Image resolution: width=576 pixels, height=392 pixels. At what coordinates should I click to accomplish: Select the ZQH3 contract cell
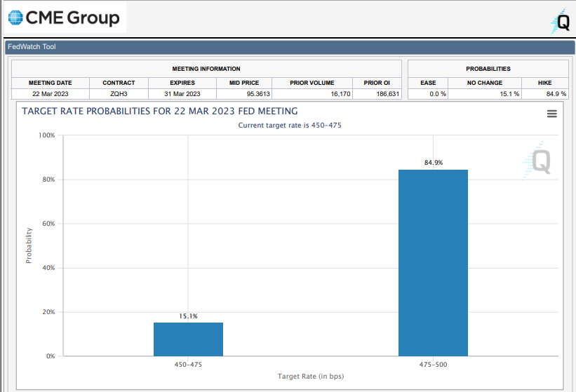(x=119, y=94)
